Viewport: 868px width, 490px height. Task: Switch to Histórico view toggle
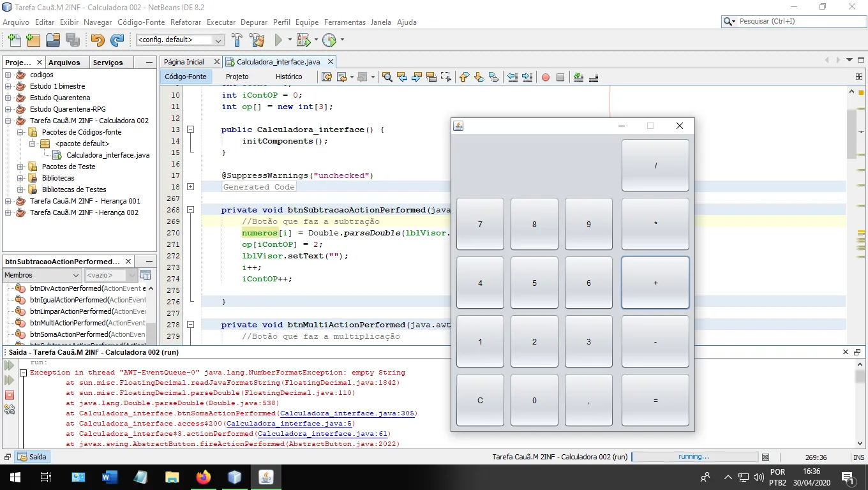[288, 77]
